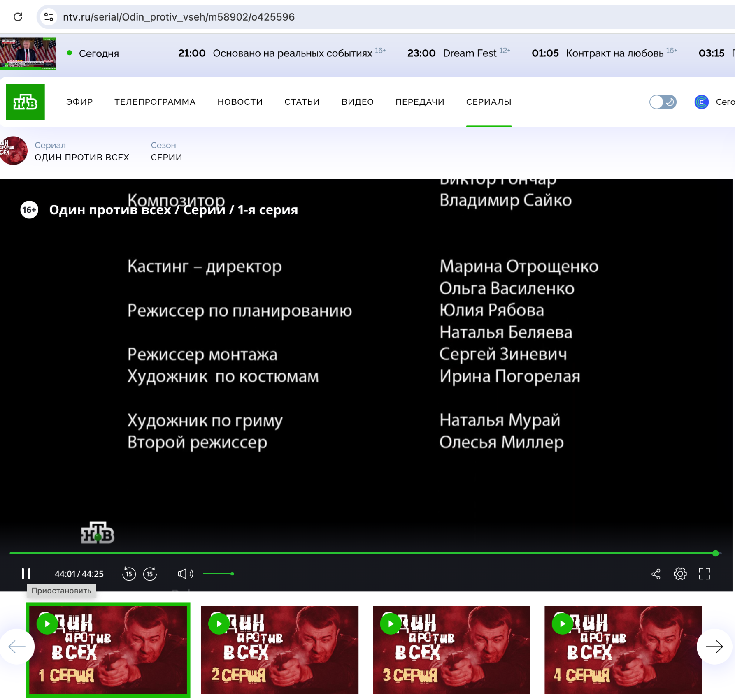Go to the НОВОСТИ section

pos(240,102)
